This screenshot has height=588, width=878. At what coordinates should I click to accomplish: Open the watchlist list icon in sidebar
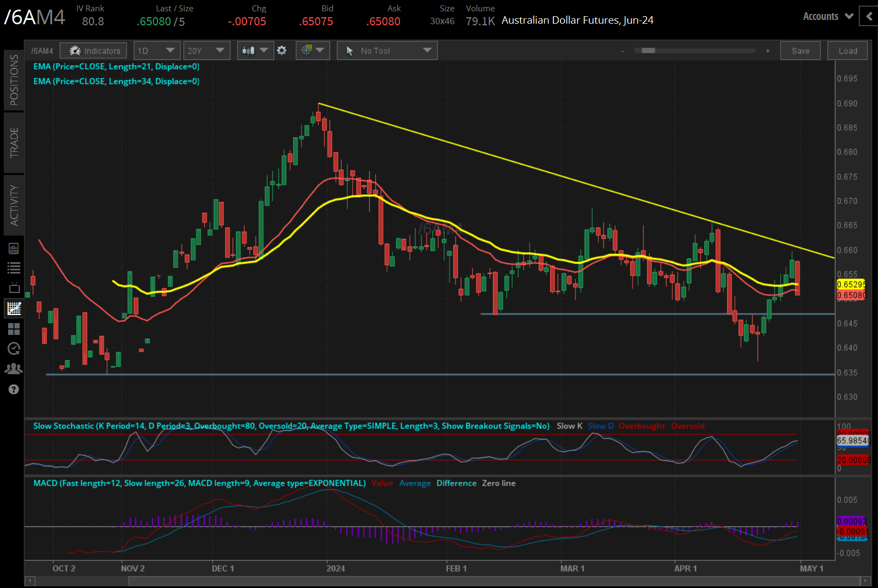(x=13, y=268)
